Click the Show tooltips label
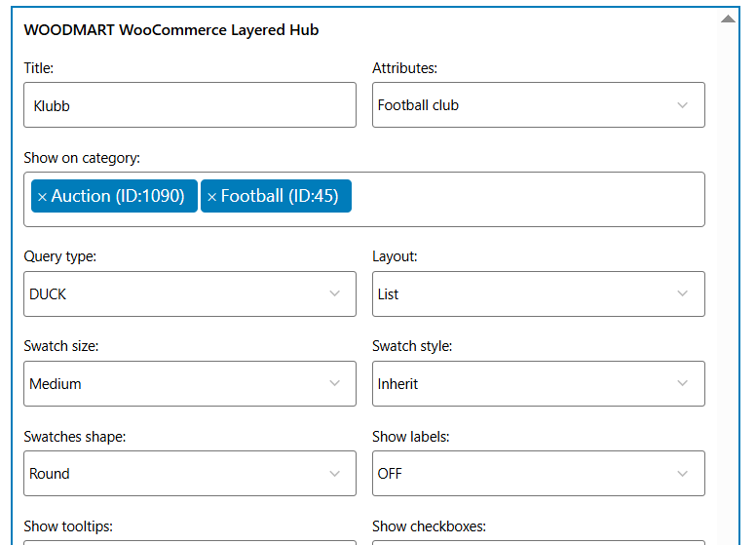Image resolution: width=756 pixels, height=545 pixels. tap(68, 526)
